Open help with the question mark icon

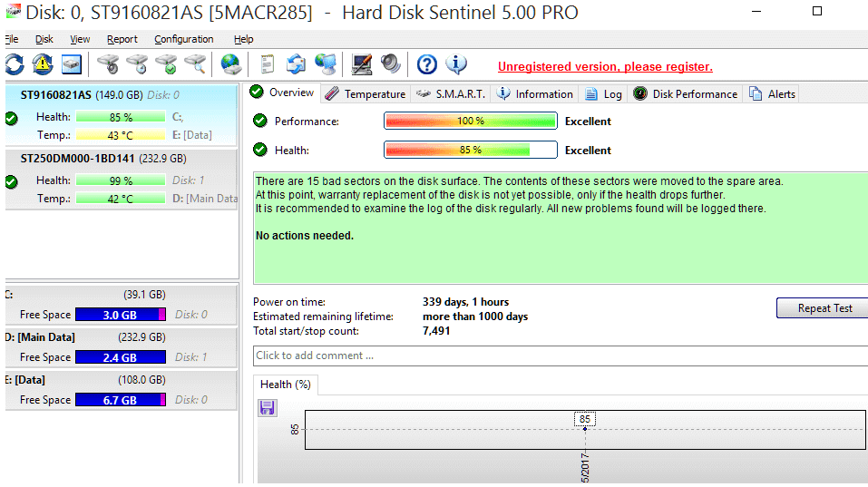(x=427, y=64)
